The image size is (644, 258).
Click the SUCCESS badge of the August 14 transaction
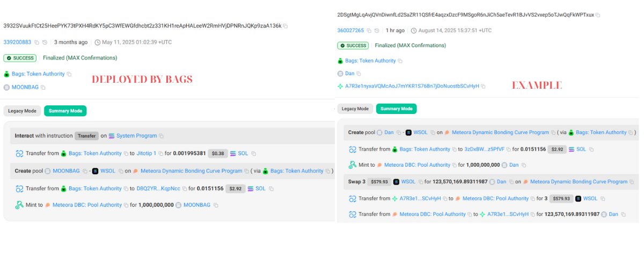tap(354, 46)
